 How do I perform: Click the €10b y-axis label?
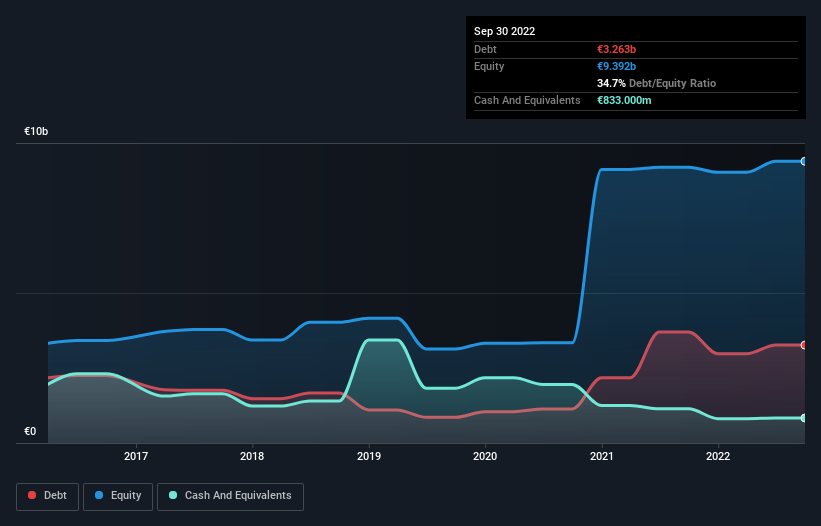click(x=36, y=131)
